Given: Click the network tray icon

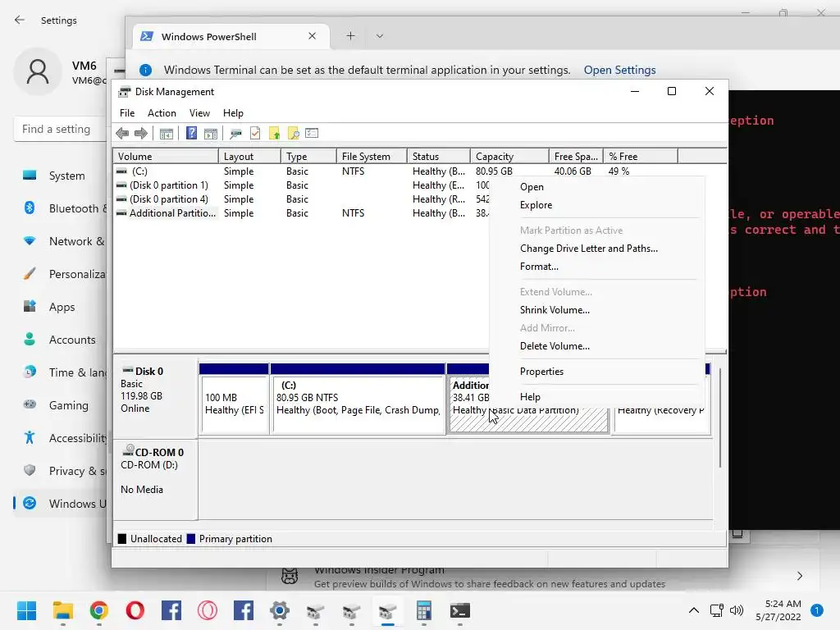Looking at the screenshot, I should tap(716, 610).
